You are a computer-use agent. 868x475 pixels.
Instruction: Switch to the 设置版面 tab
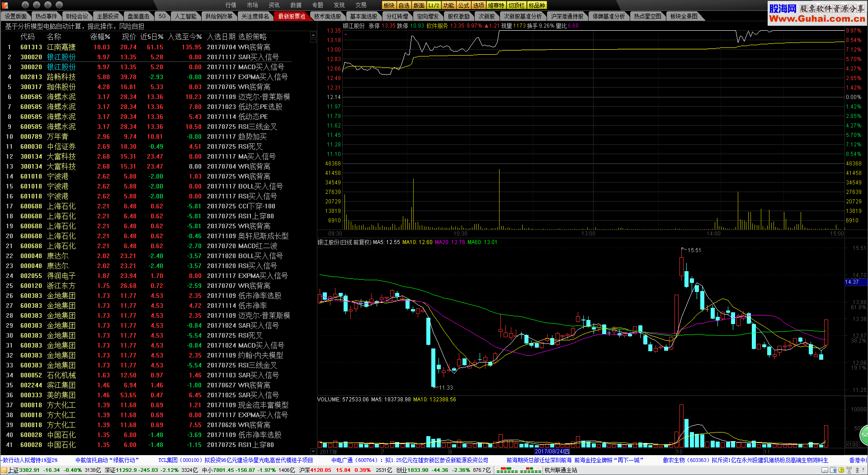(16, 16)
